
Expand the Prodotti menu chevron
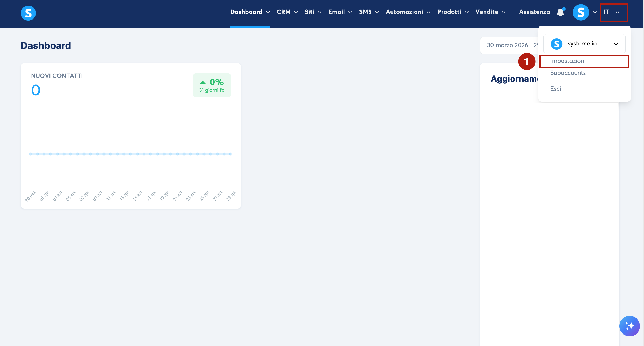tap(467, 12)
